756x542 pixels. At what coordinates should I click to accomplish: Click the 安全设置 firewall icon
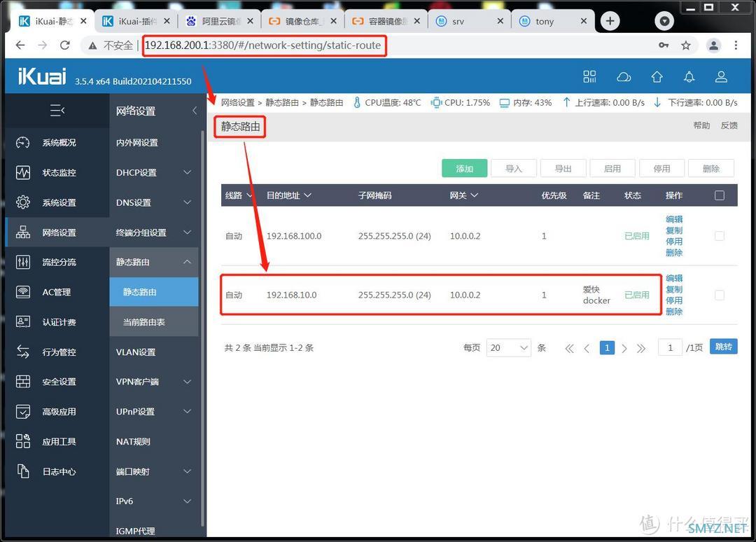point(23,382)
